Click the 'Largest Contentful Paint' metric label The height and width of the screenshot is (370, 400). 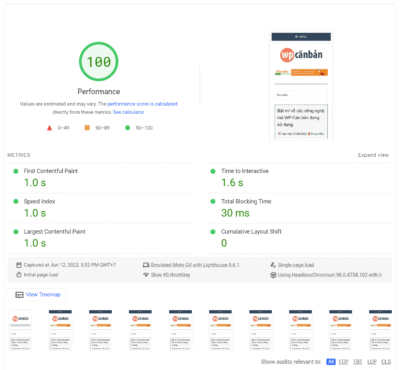55,232
